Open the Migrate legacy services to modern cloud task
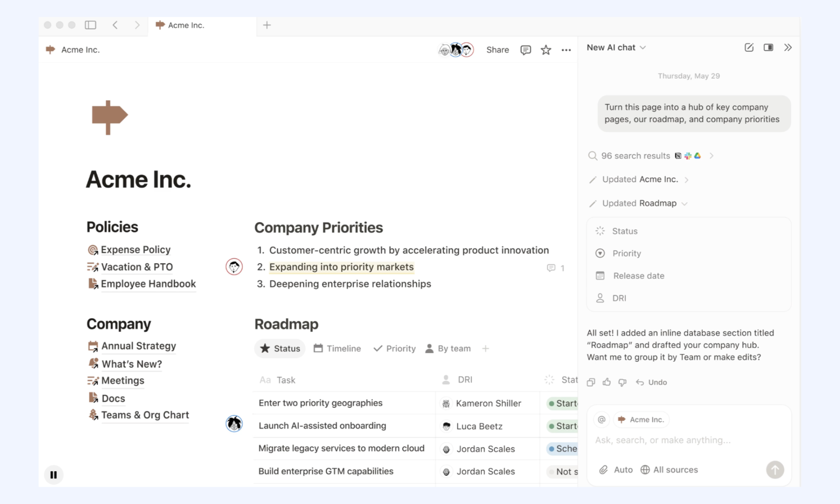 click(341, 448)
